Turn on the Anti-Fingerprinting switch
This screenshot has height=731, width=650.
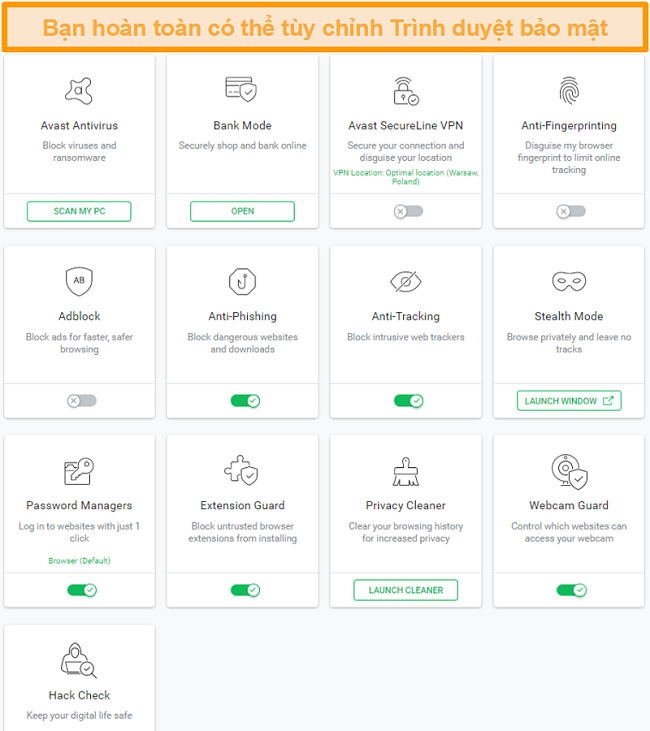pyautogui.click(x=571, y=211)
